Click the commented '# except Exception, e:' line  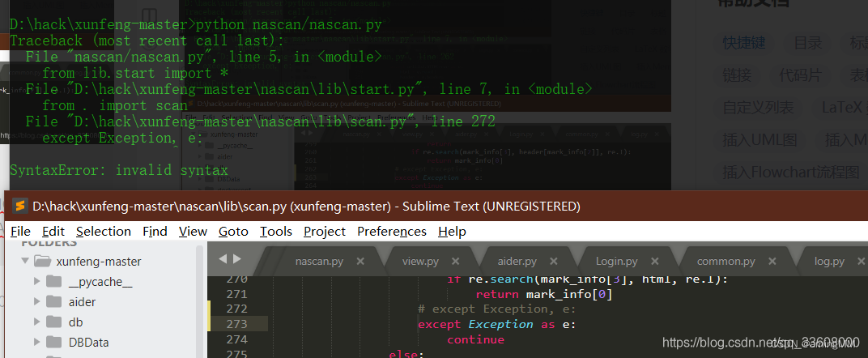[x=497, y=309]
